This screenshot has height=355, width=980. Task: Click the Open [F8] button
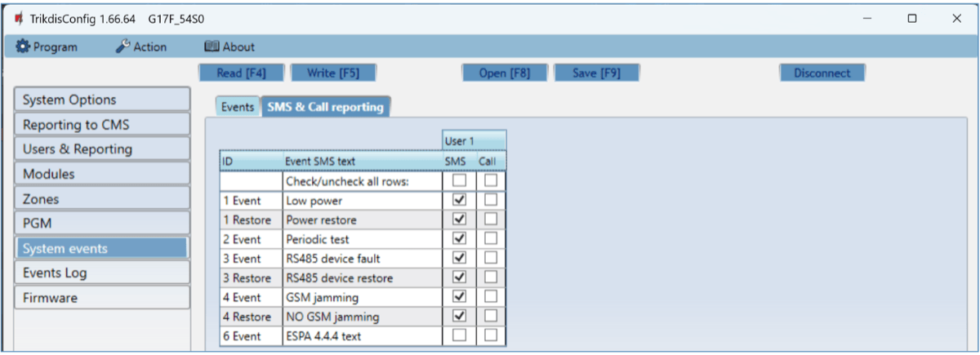click(x=504, y=73)
